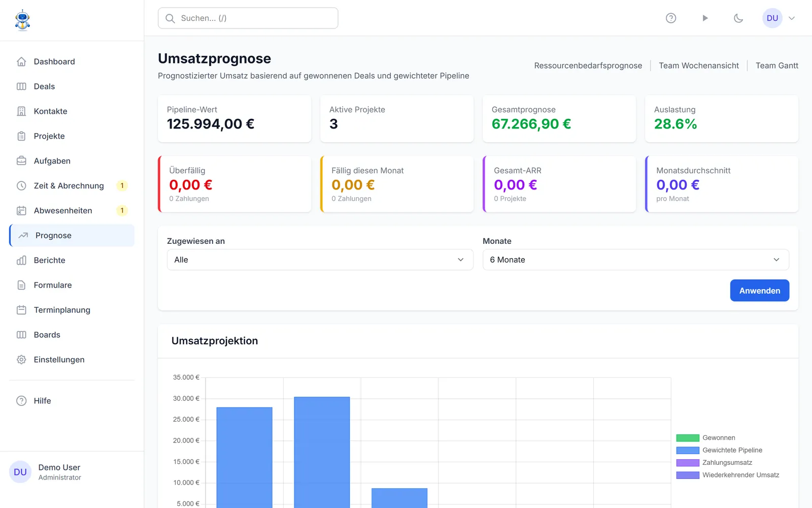Screen dimensions: 812x508
Task: Click the Gesamt-ARR card
Action: coord(559,184)
